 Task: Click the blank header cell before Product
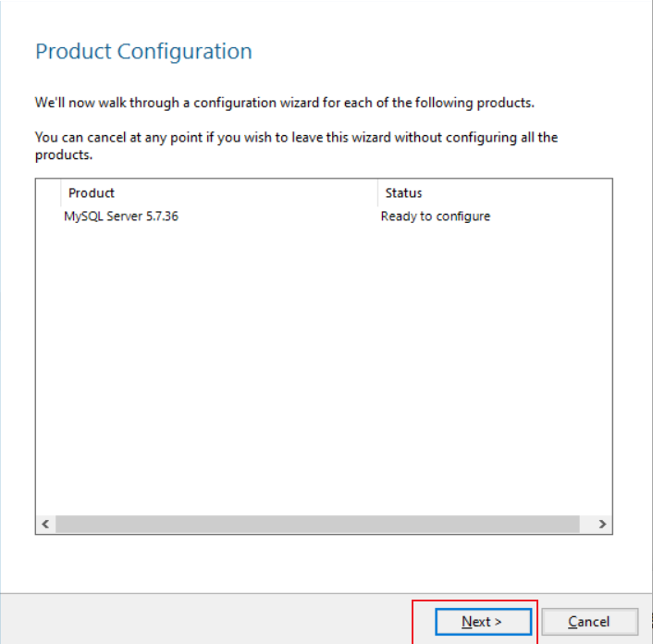[49, 192]
